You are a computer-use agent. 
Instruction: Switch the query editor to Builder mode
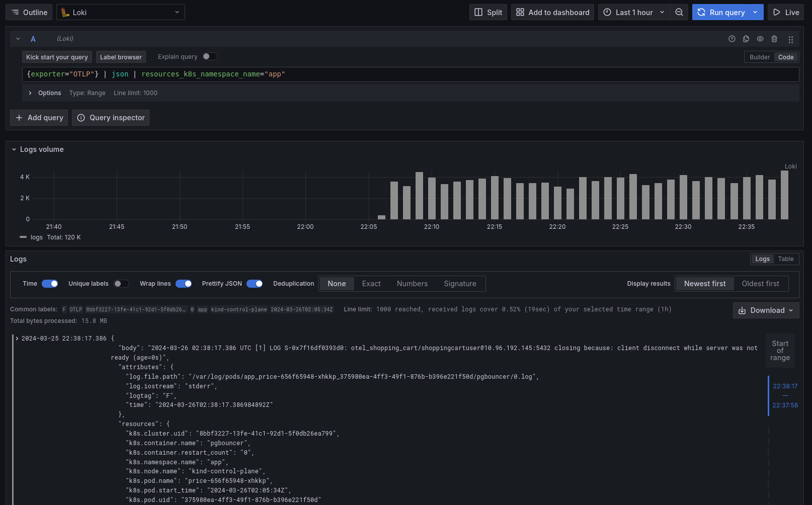tap(760, 57)
